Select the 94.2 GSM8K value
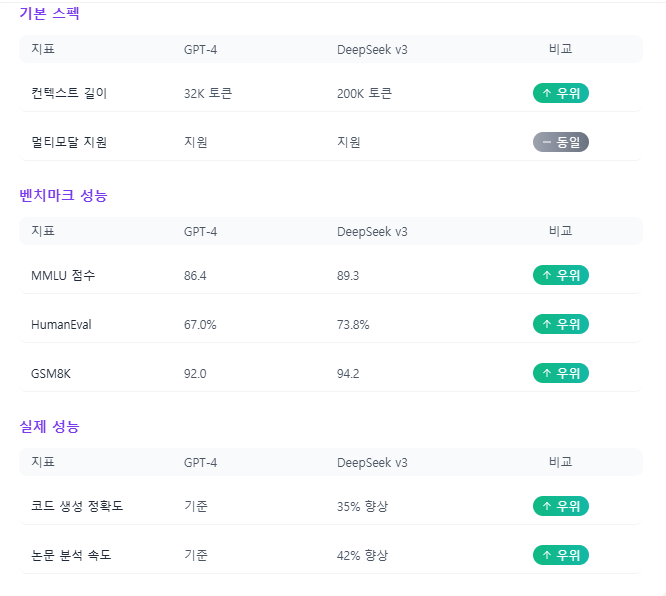The height and width of the screenshot is (596, 666). pos(348,373)
